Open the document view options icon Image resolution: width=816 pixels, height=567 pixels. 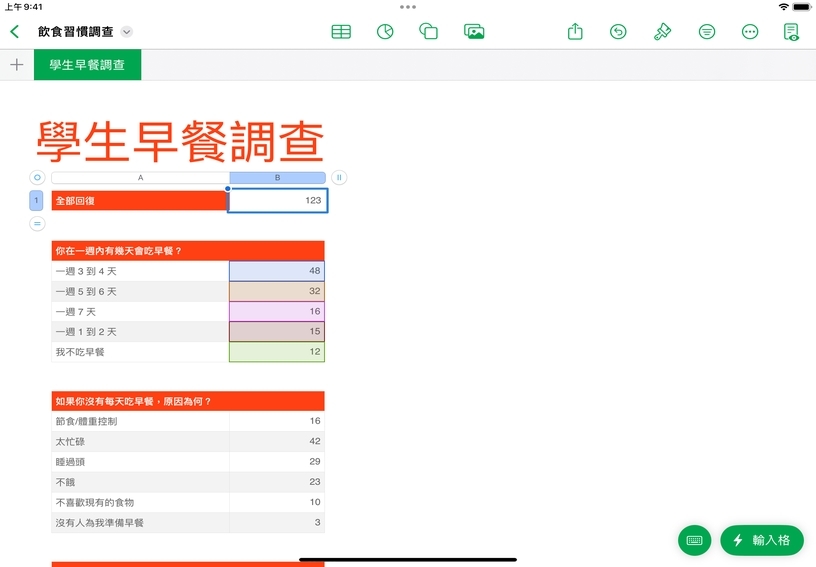point(791,32)
